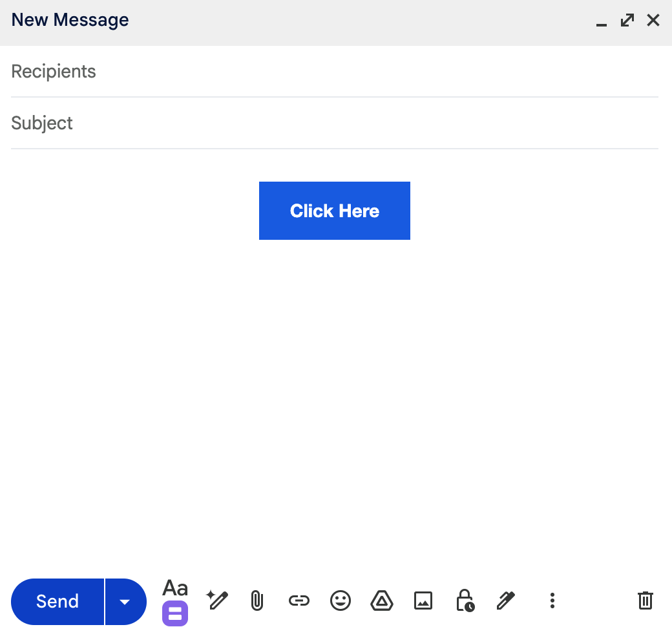
Task: Expand formatting options with the Aa icon
Action: [174, 588]
